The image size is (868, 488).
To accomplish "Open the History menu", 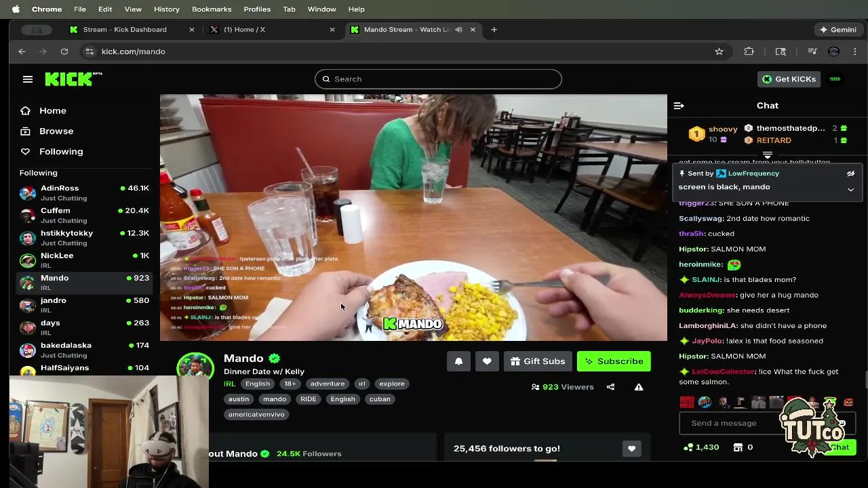I will (x=167, y=9).
